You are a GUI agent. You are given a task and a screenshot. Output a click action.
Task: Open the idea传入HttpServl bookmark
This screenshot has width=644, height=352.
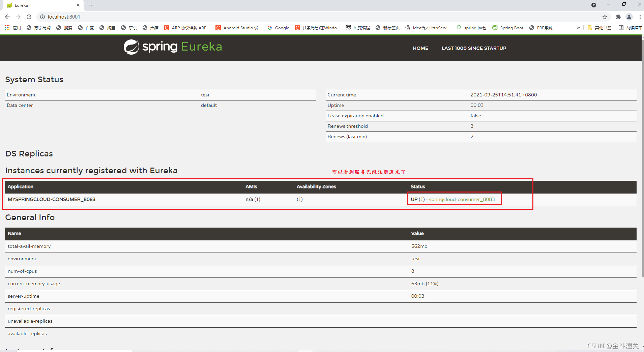click(x=428, y=28)
